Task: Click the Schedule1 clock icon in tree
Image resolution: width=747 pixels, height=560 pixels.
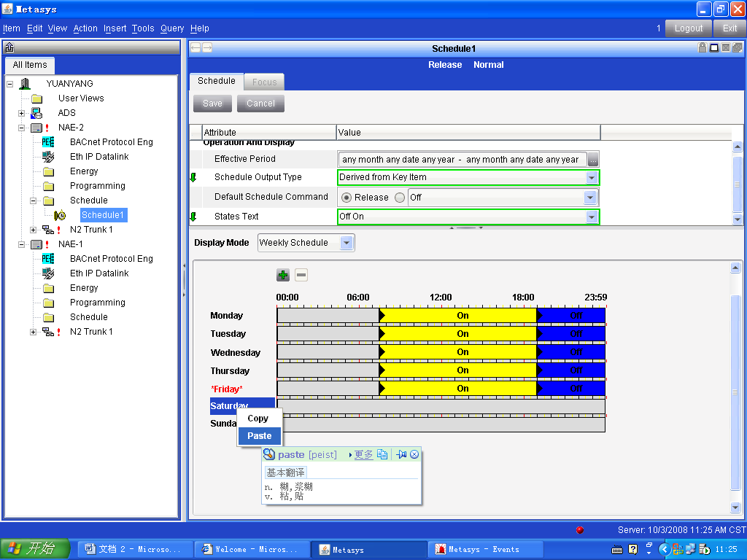Action: (x=60, y=215)
